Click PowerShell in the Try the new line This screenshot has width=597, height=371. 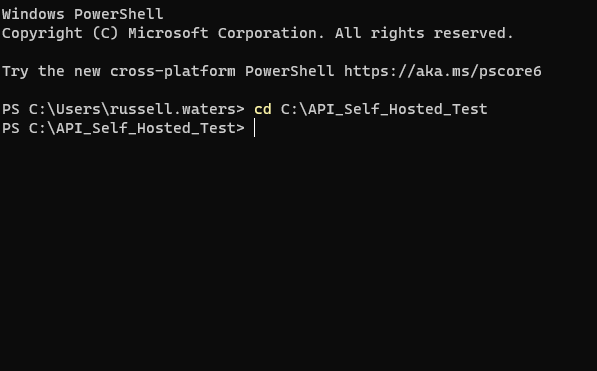point(289,71)
